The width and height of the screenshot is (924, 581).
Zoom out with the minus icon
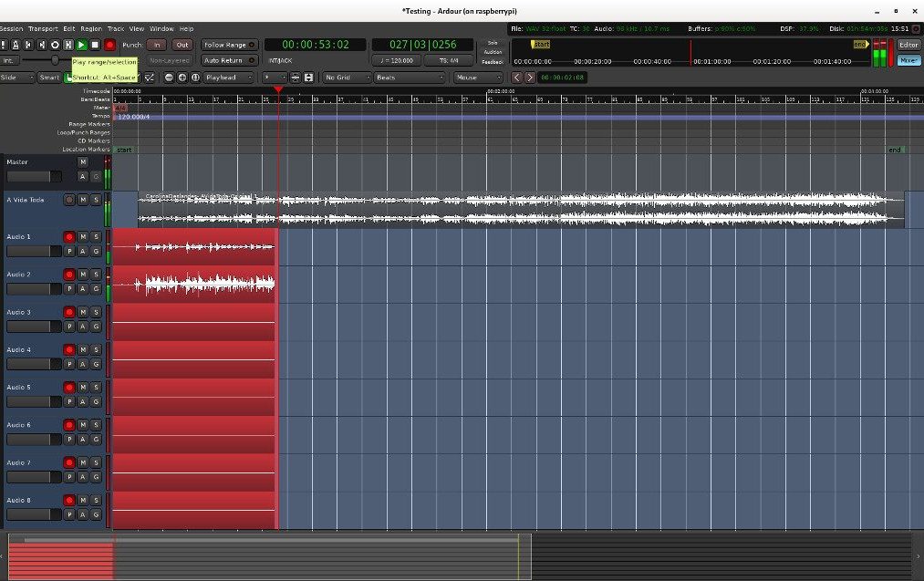[169, 78]
